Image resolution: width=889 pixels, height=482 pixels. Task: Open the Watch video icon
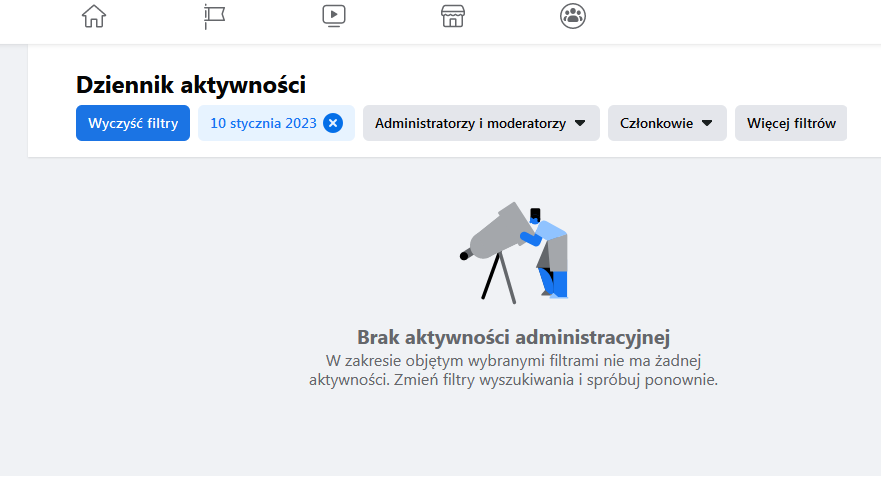pos(334,16)
